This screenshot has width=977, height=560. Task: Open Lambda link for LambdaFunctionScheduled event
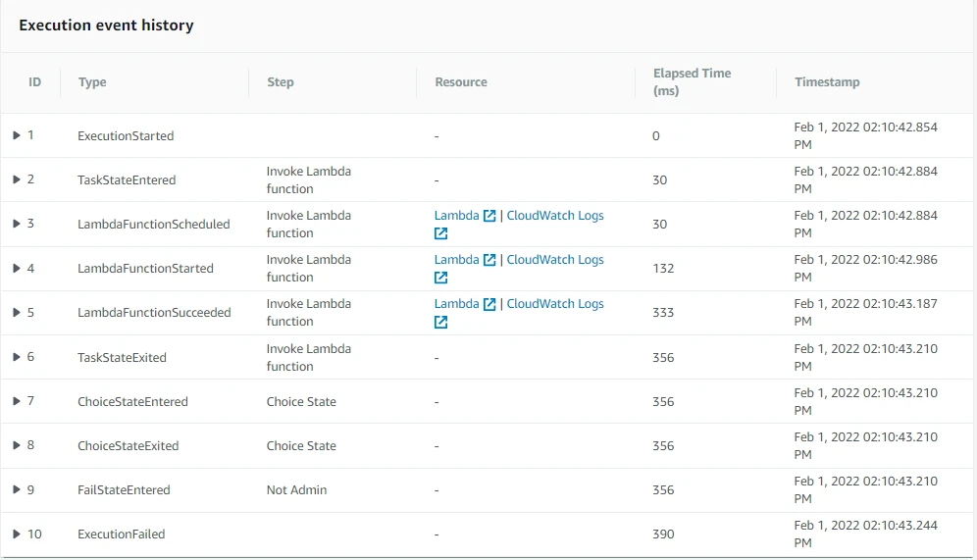coord(457,216)
